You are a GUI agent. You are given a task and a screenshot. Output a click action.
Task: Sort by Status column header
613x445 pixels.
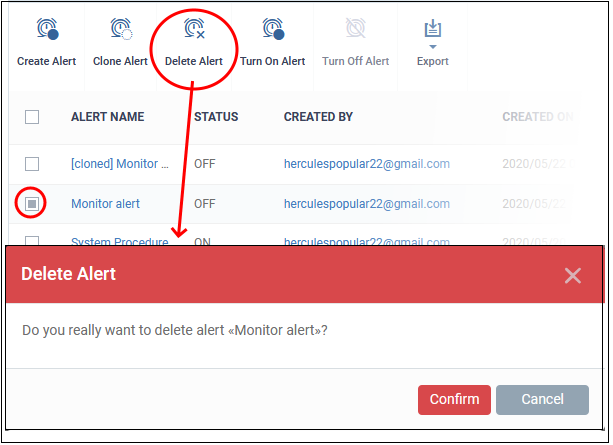(x=216, y=117)
